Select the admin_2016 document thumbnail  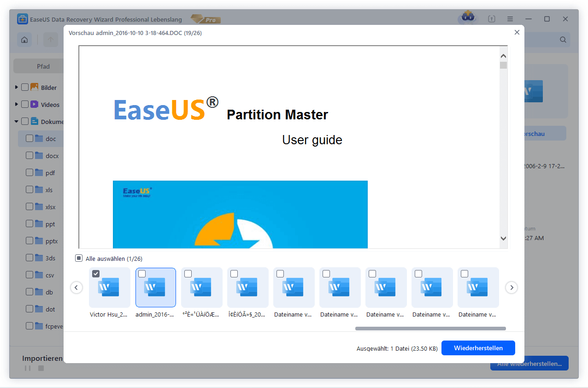click(156, 288)
